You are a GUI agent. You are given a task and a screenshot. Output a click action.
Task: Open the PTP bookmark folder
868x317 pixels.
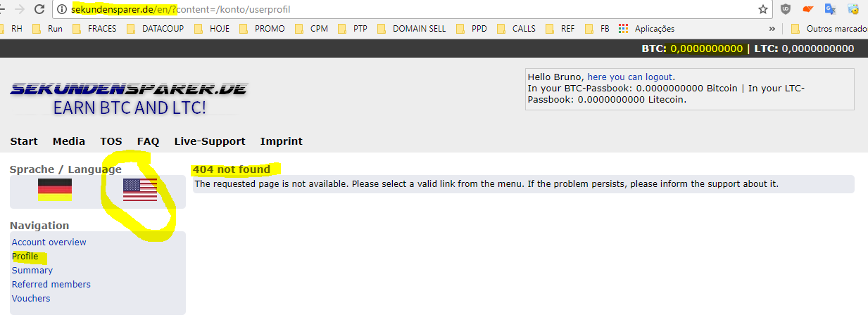tap(353, 29)
